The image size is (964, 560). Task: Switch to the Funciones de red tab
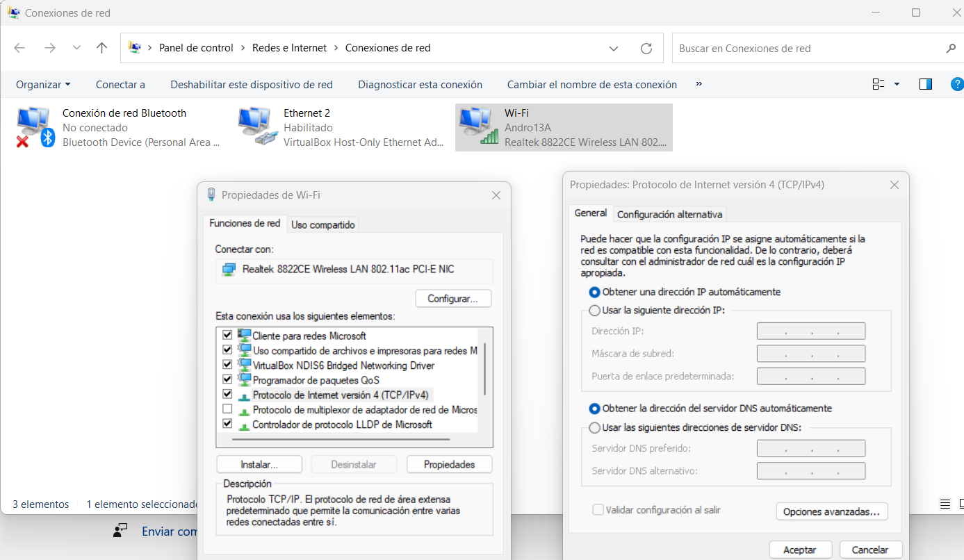click(x=245, y=223)
